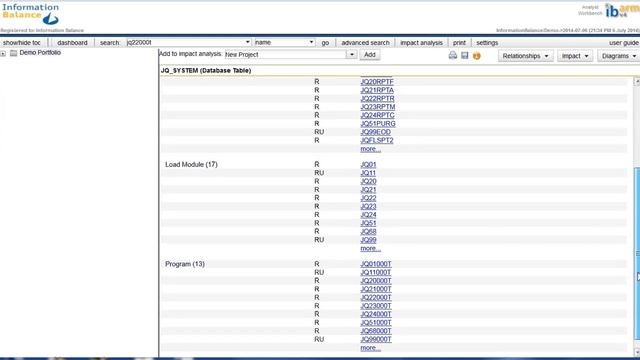
Task: Click the save disk icon
Action: 464,55
